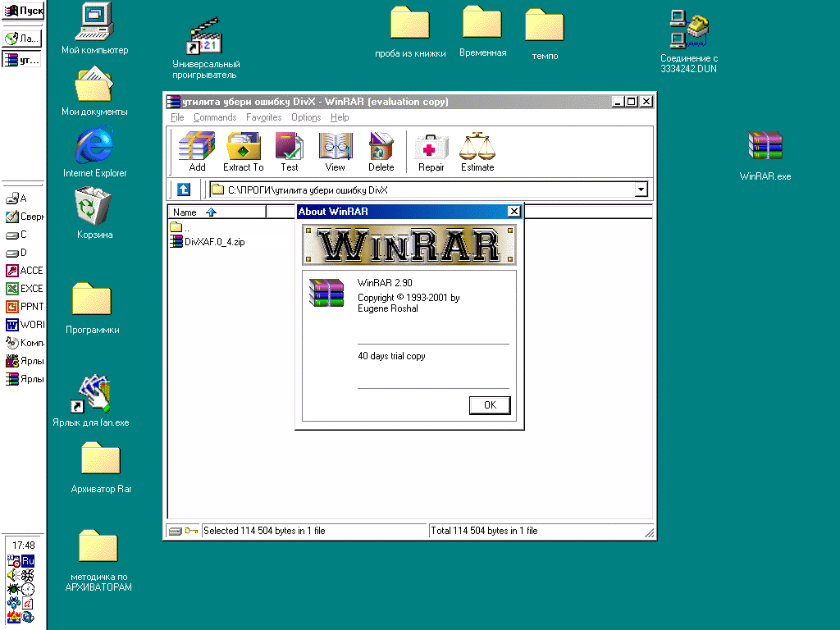
Task: Select the Корзина recycle bin icon
Action: (94, 212)
